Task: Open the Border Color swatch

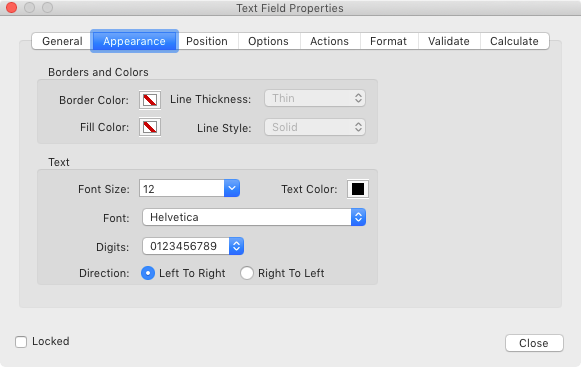Action: (150, 100)
